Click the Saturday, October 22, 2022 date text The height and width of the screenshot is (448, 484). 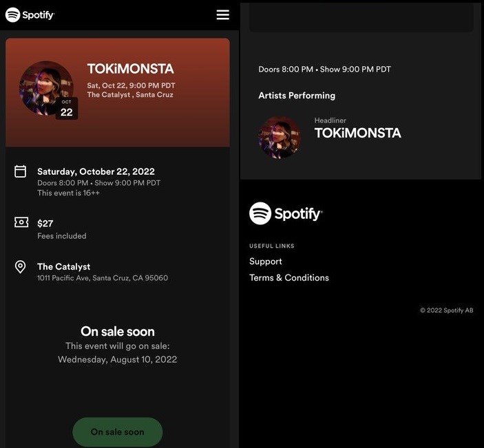pyautogui.click(x=96, y=171)
